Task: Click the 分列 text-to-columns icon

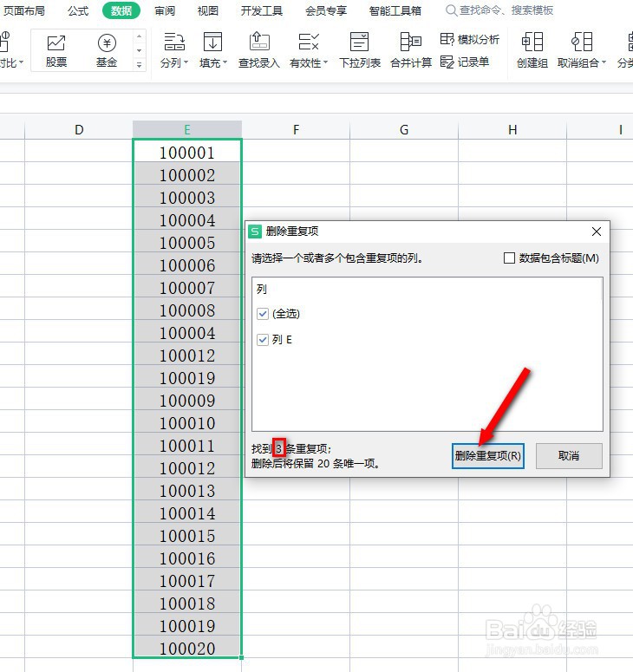Action: coord(174,42)
